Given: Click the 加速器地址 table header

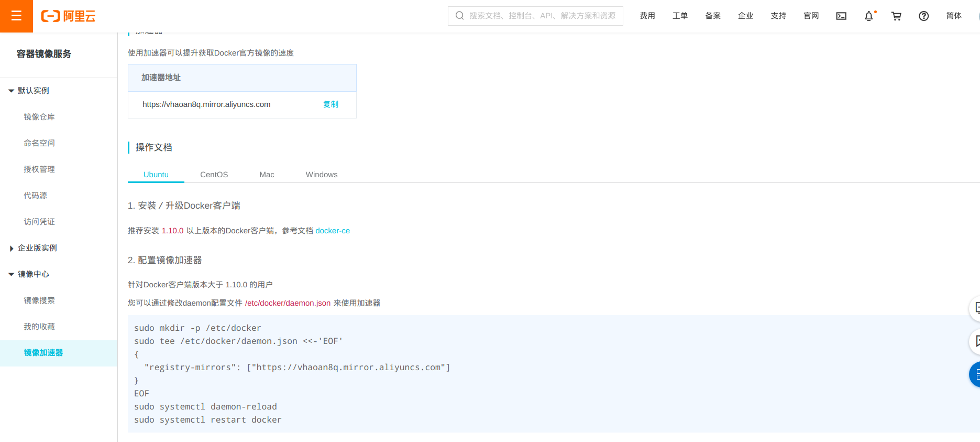Looking at the screenshot, I should [242, 78].
